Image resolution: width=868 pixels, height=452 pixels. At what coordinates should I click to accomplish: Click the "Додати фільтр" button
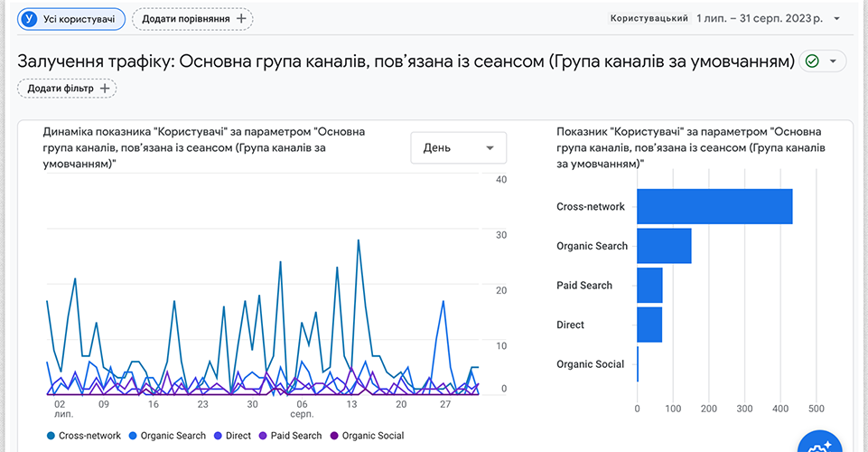(x=67, y=88)
